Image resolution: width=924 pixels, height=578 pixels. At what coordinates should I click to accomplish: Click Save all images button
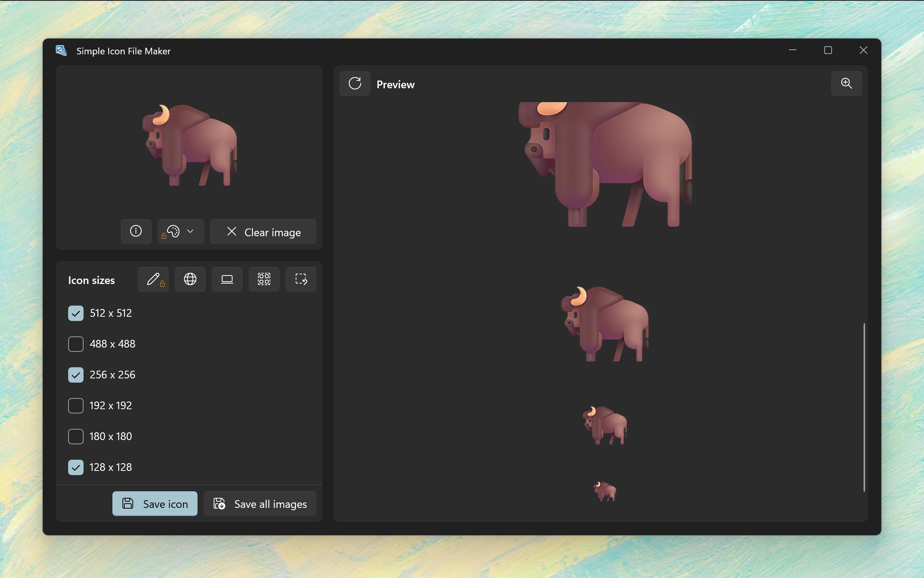tap(260, 504)
